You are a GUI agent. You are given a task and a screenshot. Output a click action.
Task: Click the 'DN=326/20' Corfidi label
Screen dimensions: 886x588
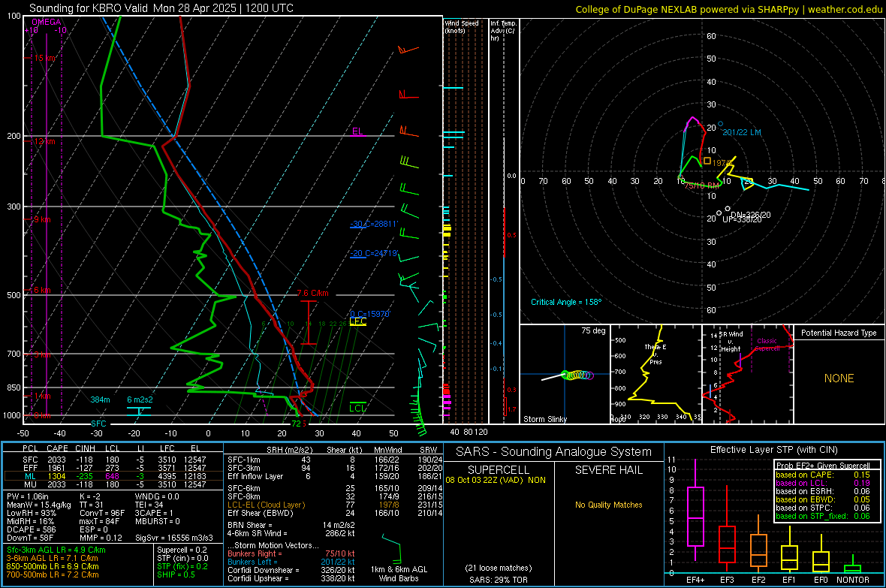click(x=750, y=215)
